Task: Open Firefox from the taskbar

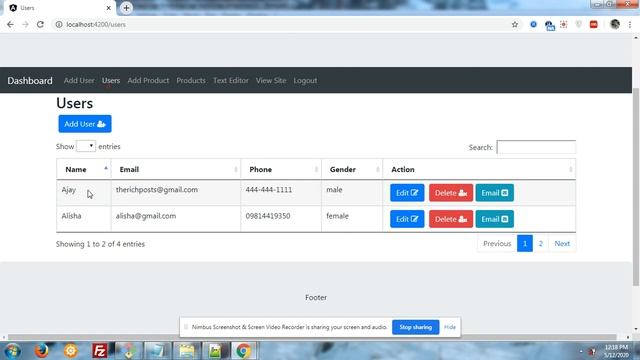Action: 41,351
